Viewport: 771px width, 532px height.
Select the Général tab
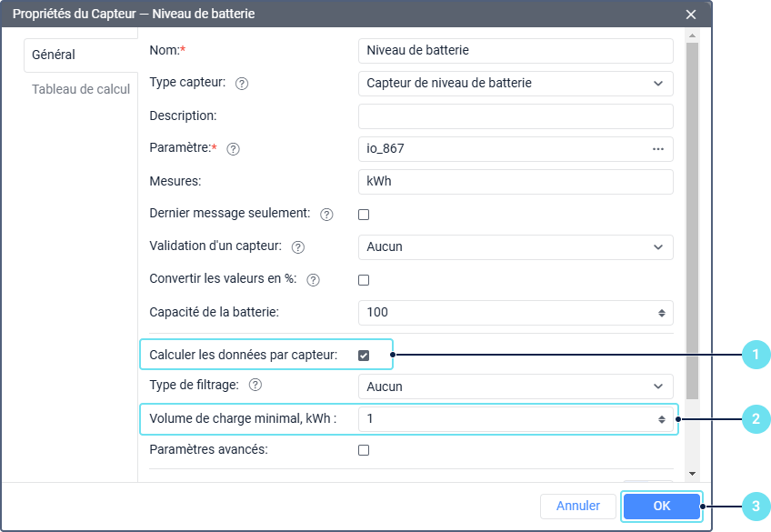[x=54, y=55]
